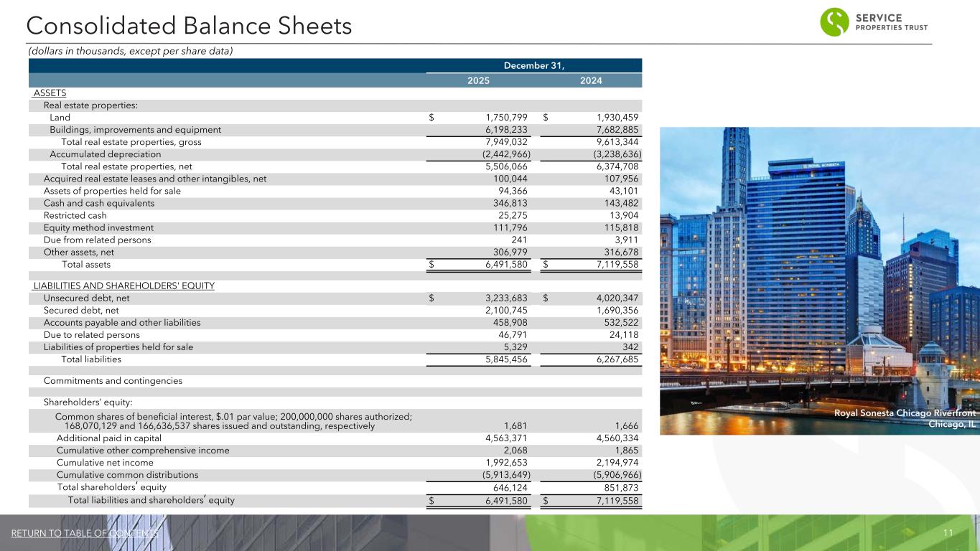Viewport: 980px width, 551px height.
Task: Click the Cash and cash equivalents row label
Action: (x=99, y=203)
